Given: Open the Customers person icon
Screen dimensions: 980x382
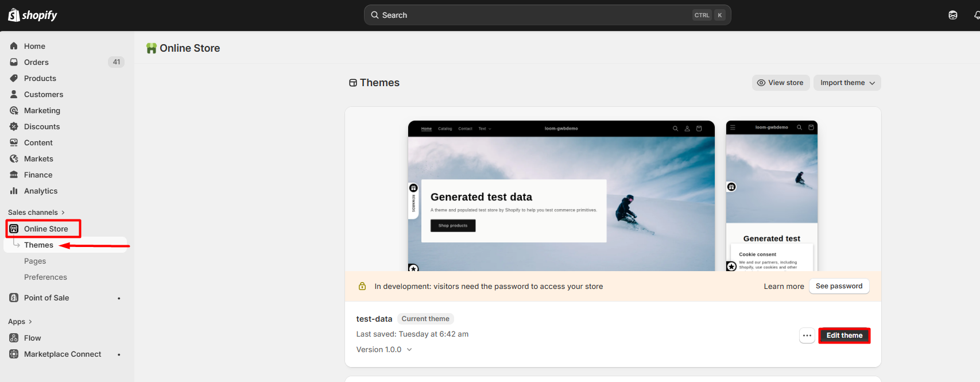Looking at the screenshot, I should pos(14,94).
